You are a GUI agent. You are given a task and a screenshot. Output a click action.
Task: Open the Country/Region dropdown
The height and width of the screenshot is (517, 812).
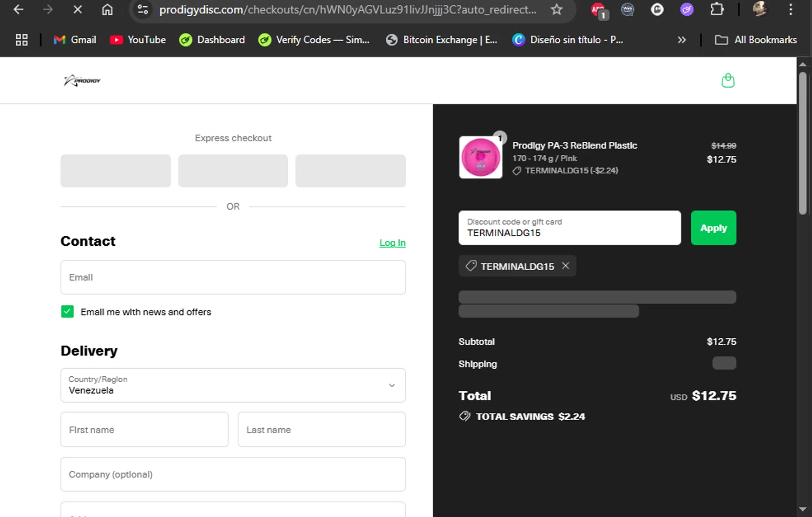click(x=233, y=385)
